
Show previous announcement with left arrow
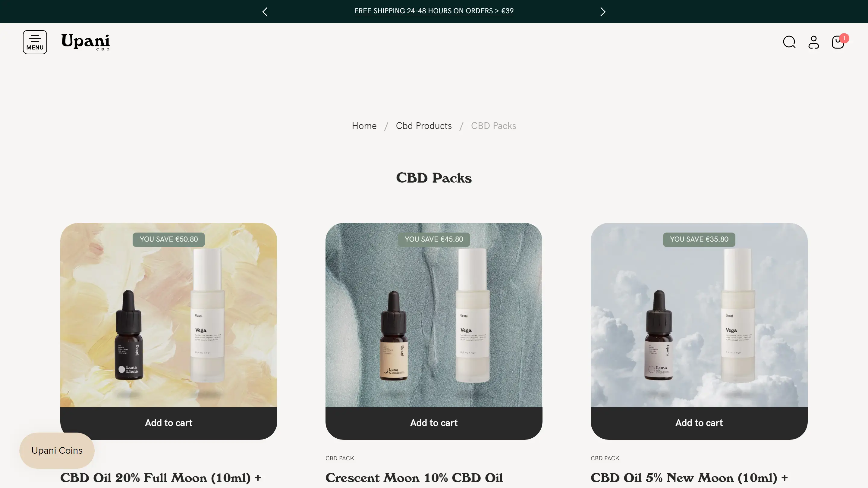(265, 12)
